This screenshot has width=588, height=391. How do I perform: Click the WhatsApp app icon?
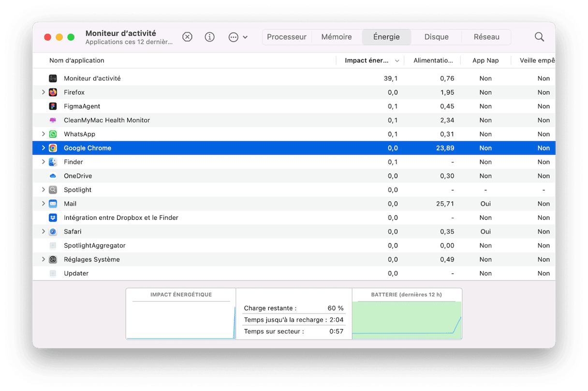pos(53,134)
